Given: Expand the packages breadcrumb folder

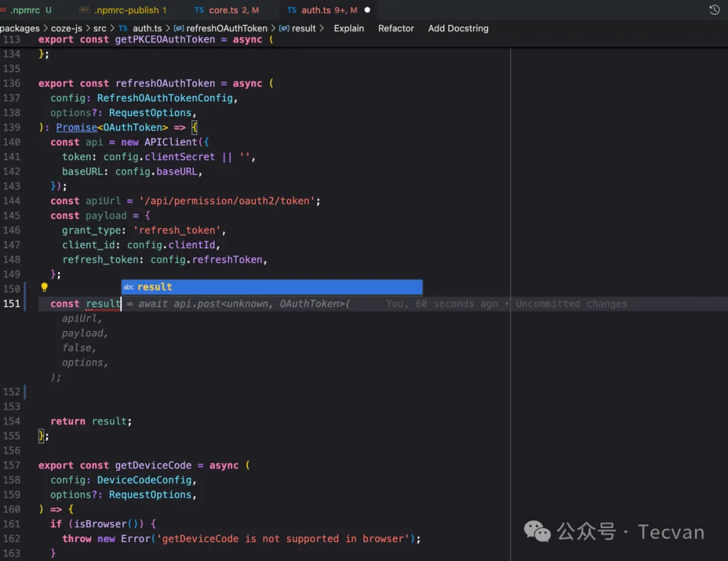Looking at the screenshot, I should [x=20, y=28].
